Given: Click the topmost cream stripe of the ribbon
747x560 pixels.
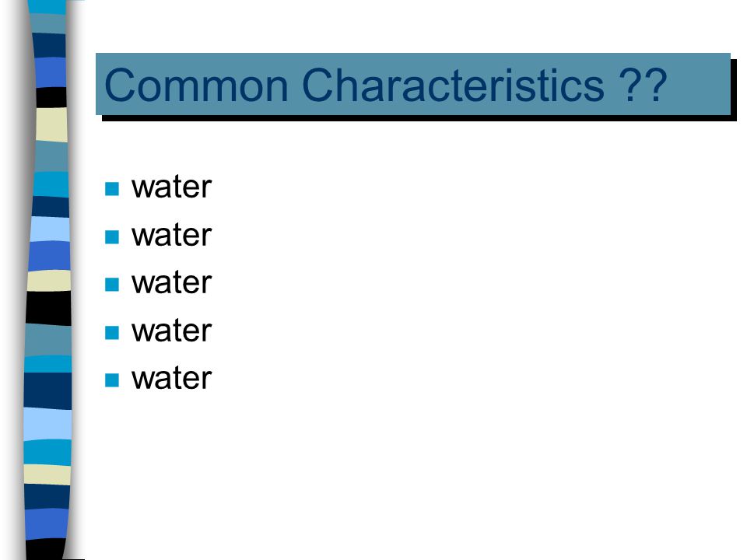Looking at the screenshot, I should (51, 124).
